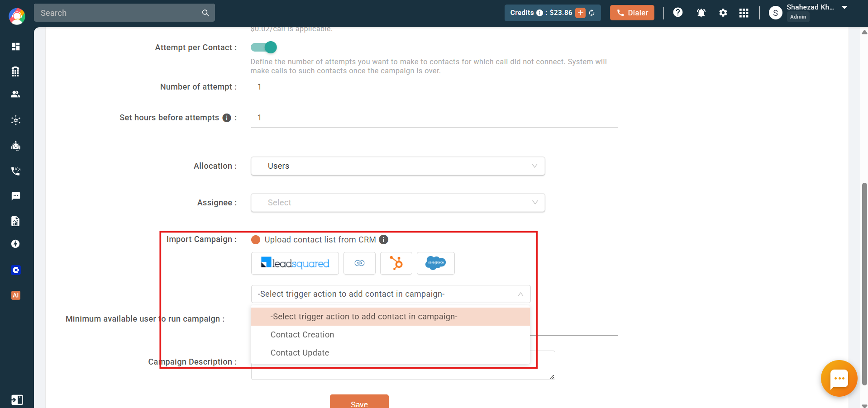Click info icon in Credits label
868x408 pixels.
click(539, 13)
